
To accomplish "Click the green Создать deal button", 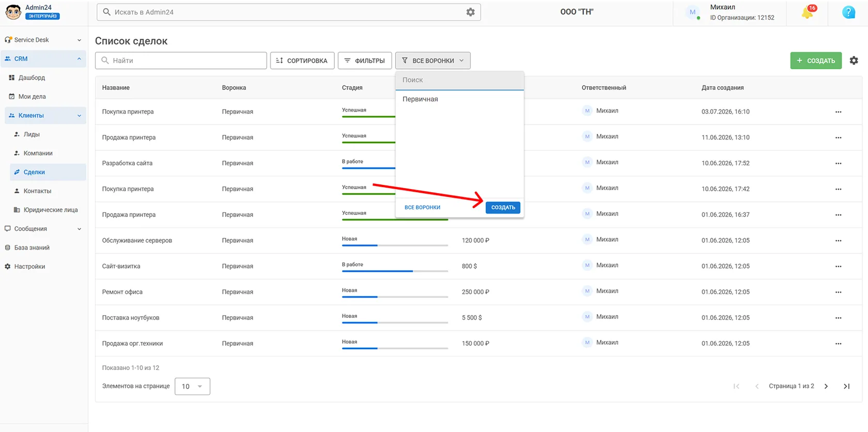I will [816, 60].
